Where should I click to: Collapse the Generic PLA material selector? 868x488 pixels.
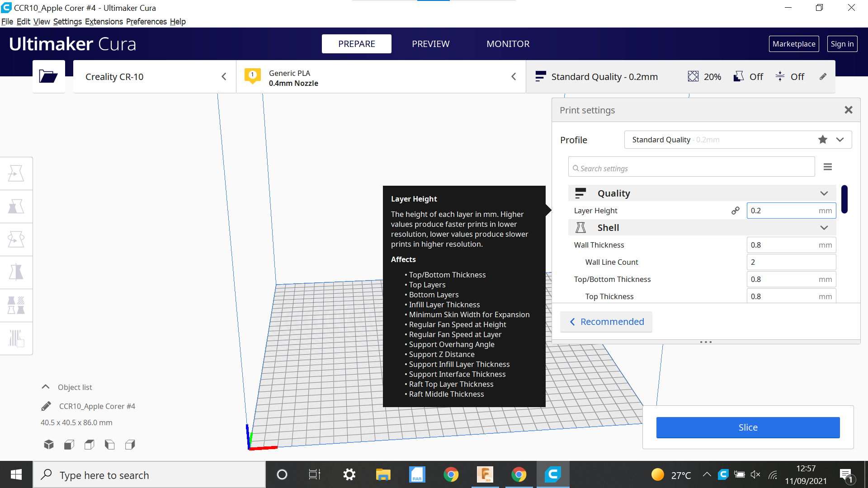pyautogui.click(x=514, y=77)
